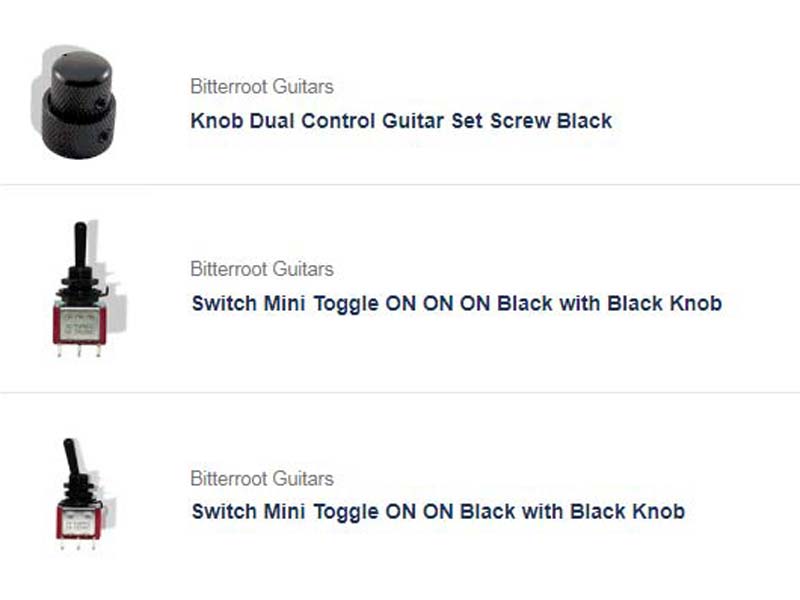Click the red body of the ON ON ON switch
Screen dimensions: 800x600
coord(80,325)
